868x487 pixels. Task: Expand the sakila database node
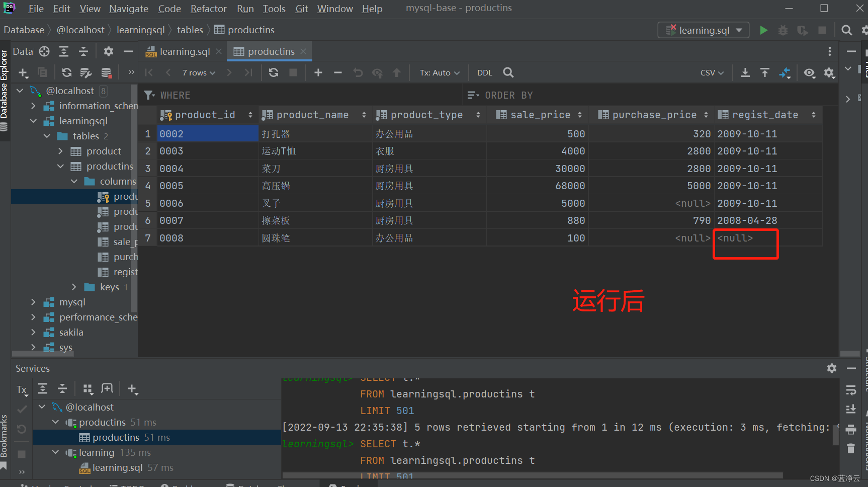pyautogui.click(x=33, y=332)
